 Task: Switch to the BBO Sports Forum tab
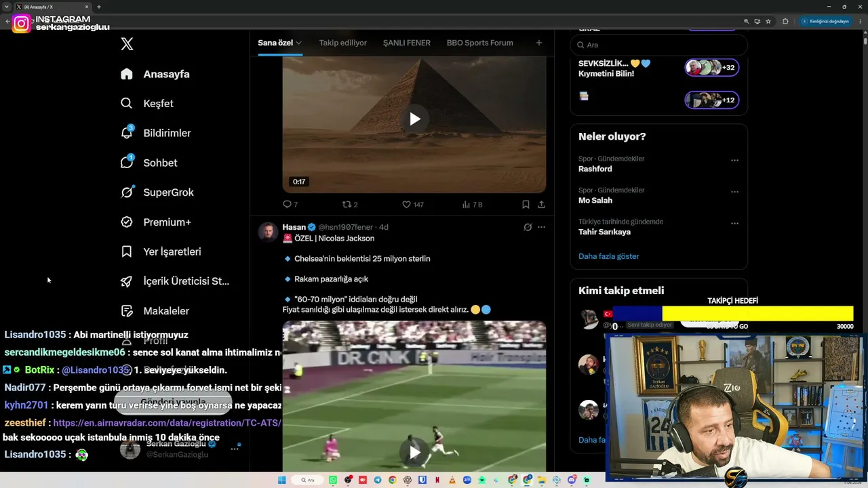(x=480, y=43)
